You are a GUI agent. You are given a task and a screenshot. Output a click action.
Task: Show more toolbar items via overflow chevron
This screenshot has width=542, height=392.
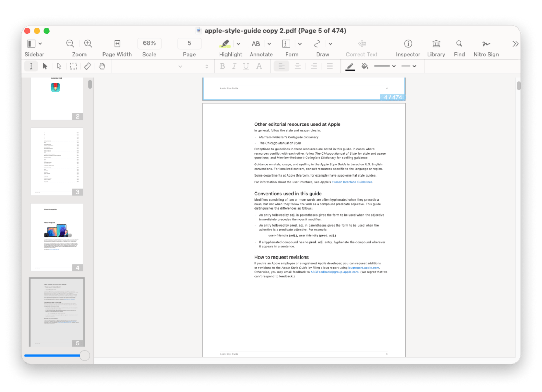tap(515, 44)
